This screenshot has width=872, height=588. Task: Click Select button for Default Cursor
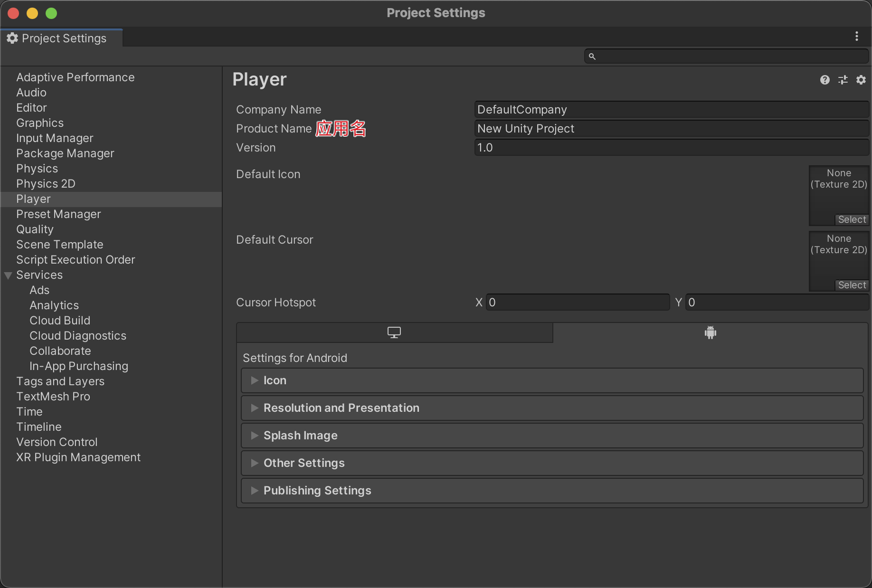852,285
